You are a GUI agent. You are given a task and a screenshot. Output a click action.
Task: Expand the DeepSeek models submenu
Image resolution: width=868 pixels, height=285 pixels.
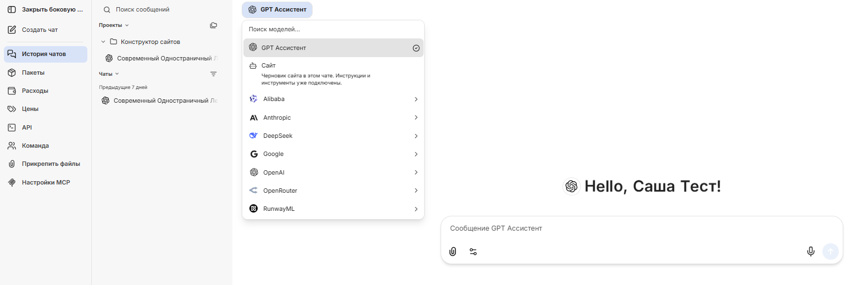click(333, 136)
